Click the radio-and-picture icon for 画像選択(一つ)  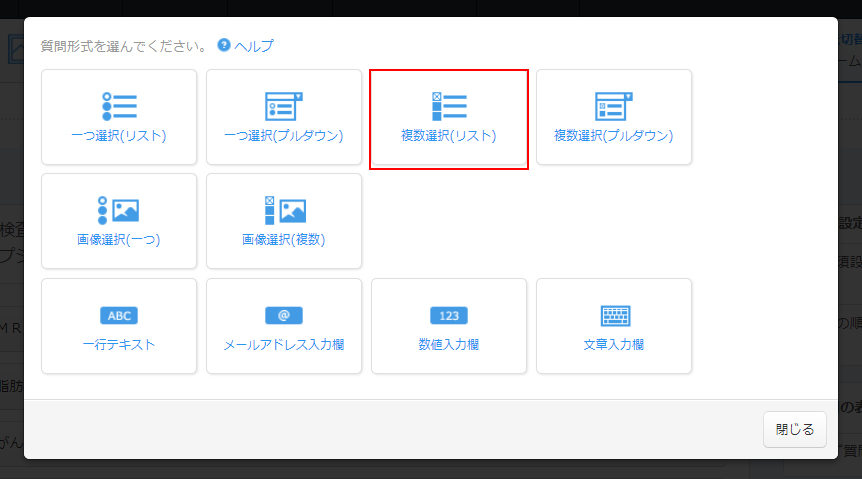point(119,210)
